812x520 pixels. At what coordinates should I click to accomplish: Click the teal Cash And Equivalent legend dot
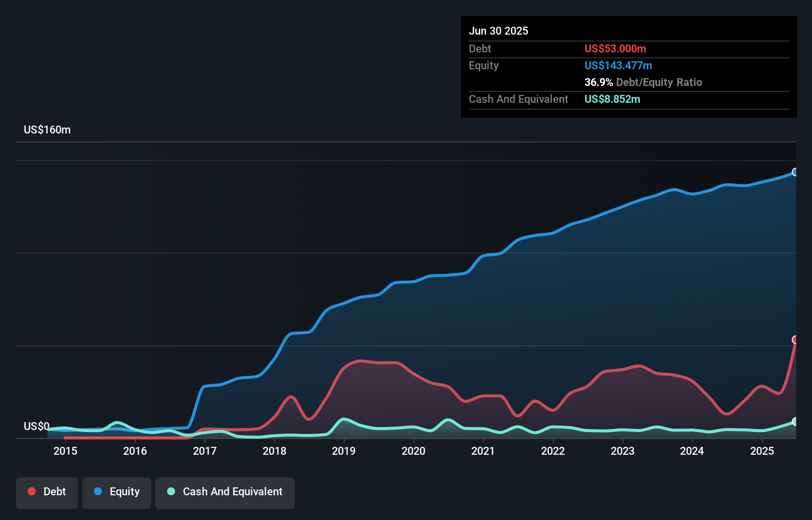tap(171, 491)
